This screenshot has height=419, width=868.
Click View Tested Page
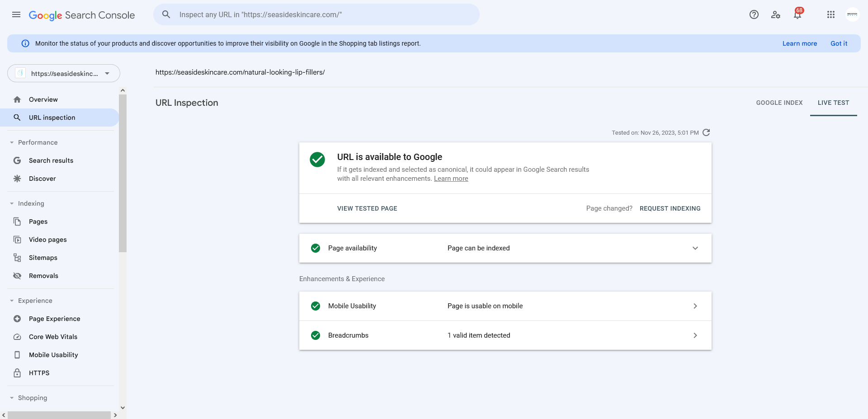(x=367, y=208)
